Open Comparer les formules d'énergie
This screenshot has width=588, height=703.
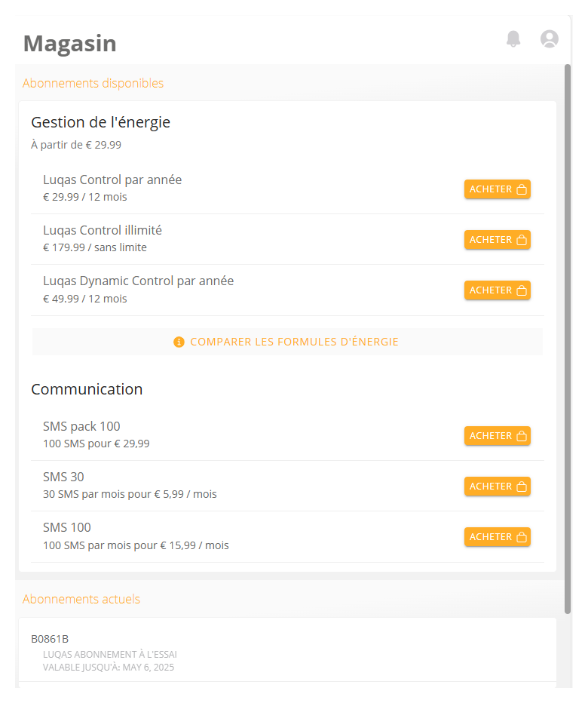(x=287, y=342)
